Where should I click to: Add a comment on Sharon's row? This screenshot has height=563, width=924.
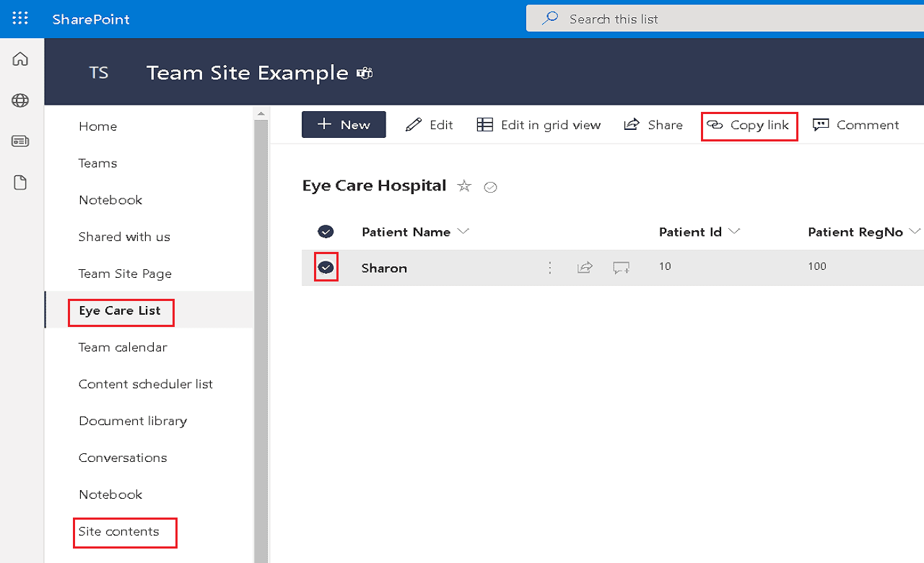621,266
